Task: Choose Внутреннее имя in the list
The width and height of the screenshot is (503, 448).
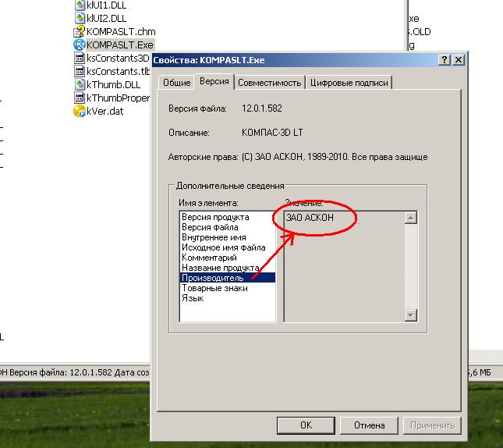Action: tap(214, 237)
